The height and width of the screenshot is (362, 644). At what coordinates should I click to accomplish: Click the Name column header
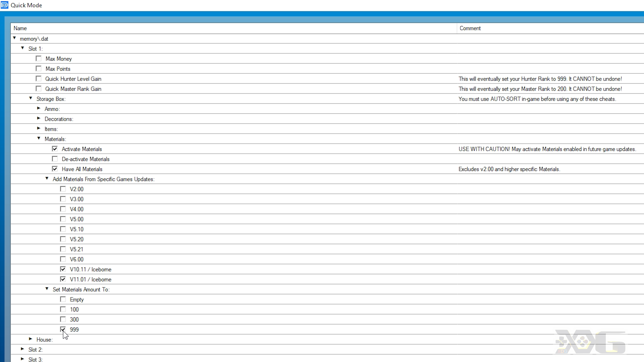point(233,28)
